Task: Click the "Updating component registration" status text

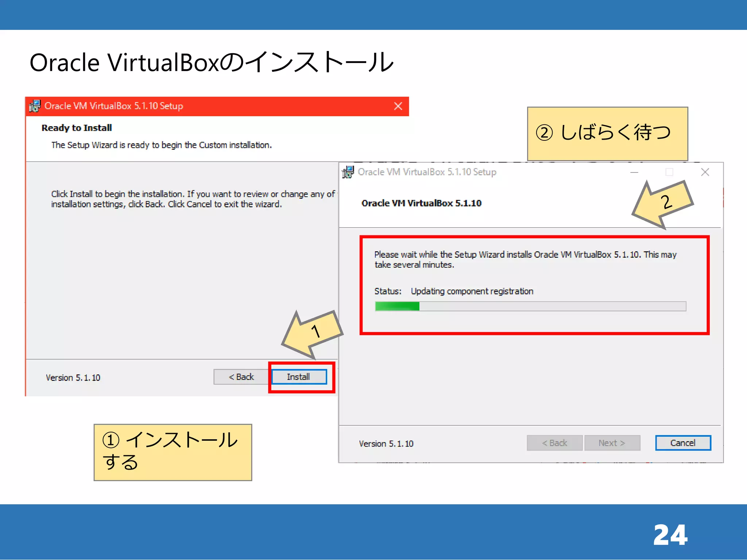Action: 472,291
